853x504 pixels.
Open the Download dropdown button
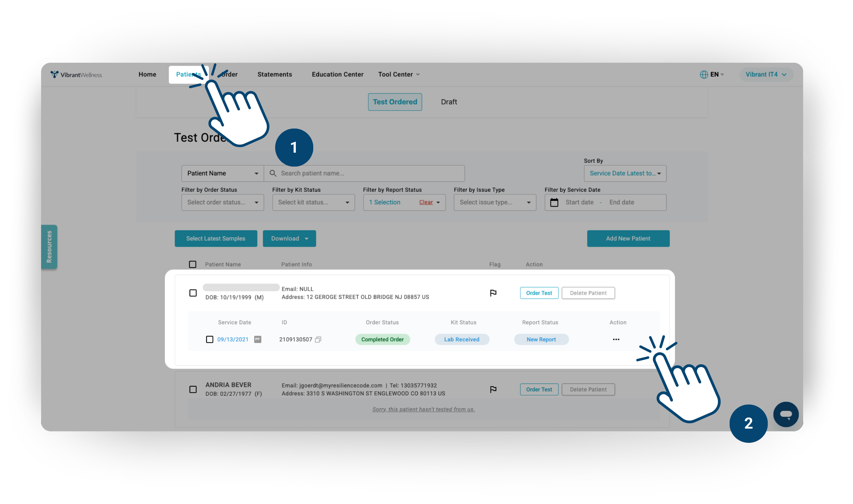289,239
